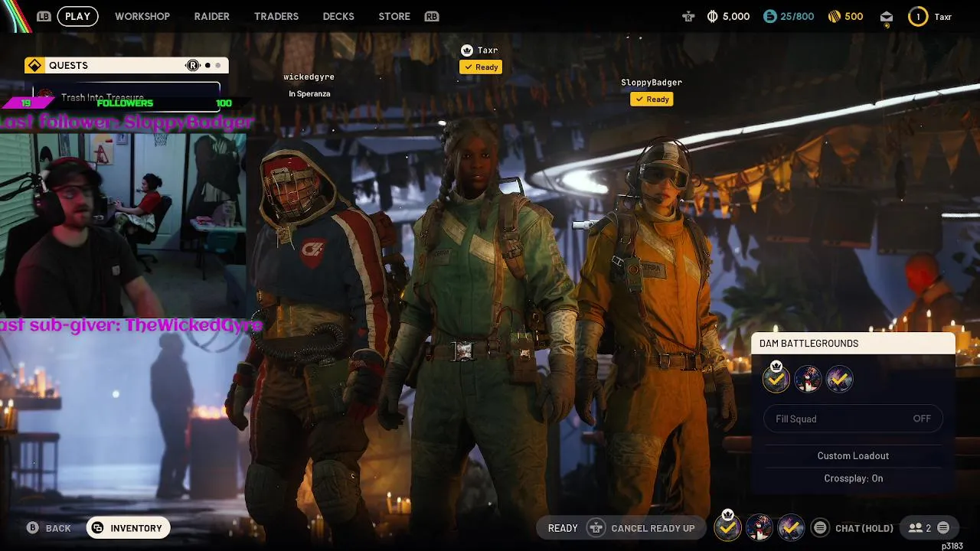Open the Play tab
The height and width of the screenshot is (551, 980).
[77, 16]
